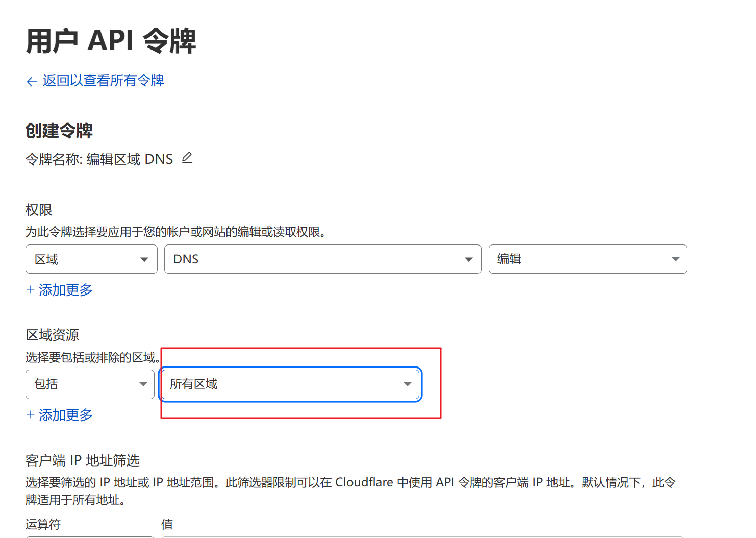The image size is (756, 538).
Task: Click 添加更多 below the zone resources dropdowns
Action: tap(65, 415)
